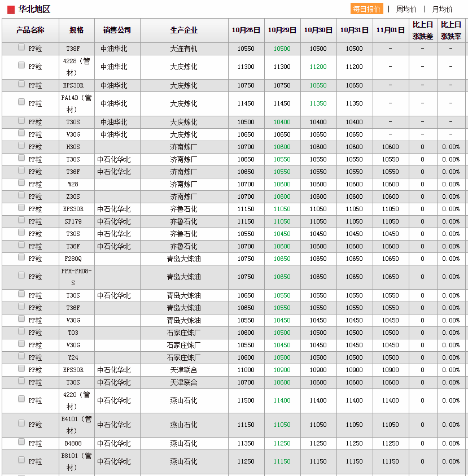Check the T38F 大连有机 row checkbox
The width and height of the screenshot is (468, 476).
click(x=21, y=47)
